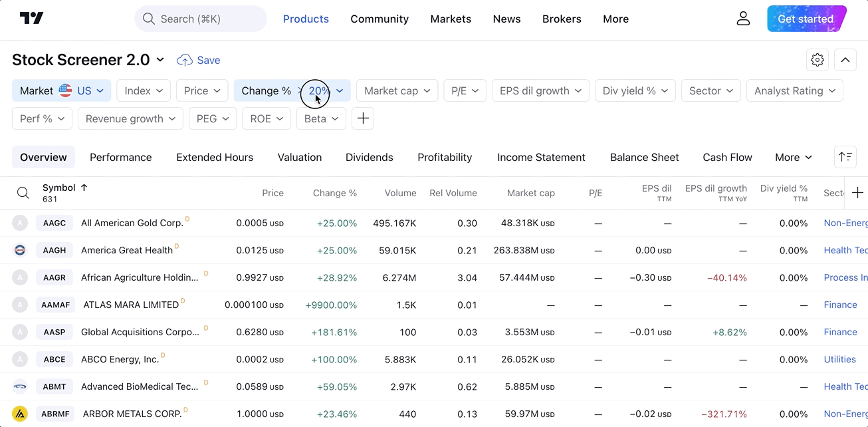Expand the Index filter

pyautogui.click(x=144, y=90)
